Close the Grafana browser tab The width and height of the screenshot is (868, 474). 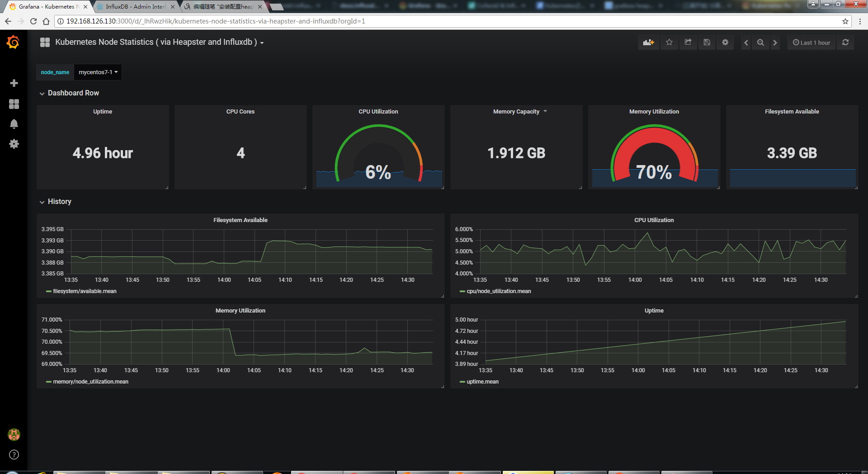coord(85,7)
